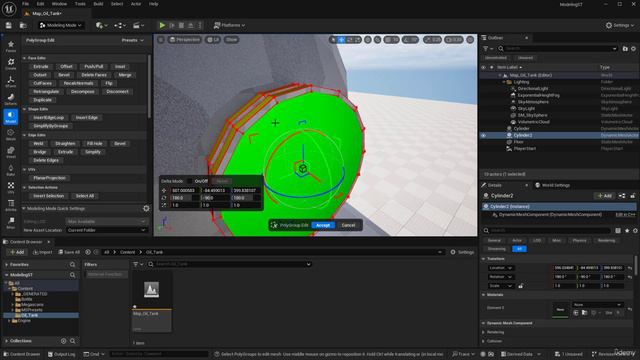The height and width of the screenshot is (360, 640).
Task: Click the Save icon in main toolbar
Action: pyautogui.click(x=9, y=25)
